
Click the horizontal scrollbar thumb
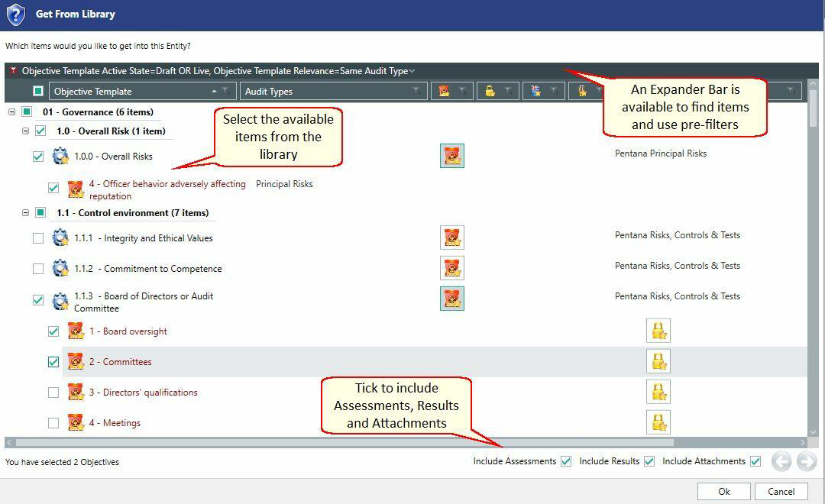345,442
